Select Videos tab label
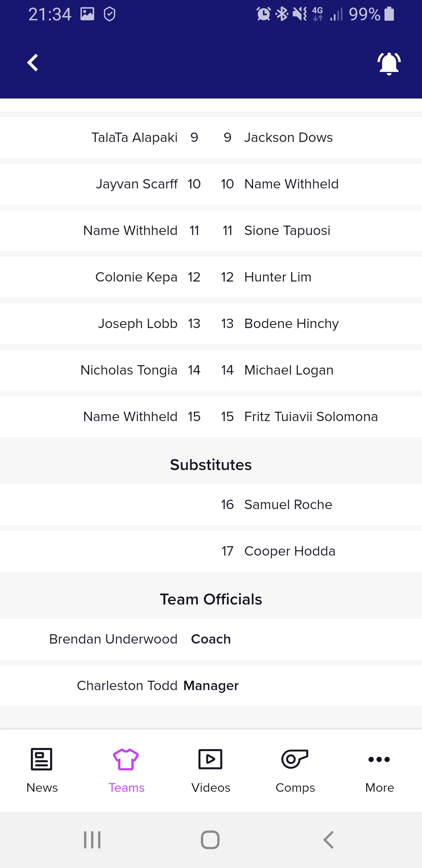Viewport: 422px width, 868px height. point(211,787)
